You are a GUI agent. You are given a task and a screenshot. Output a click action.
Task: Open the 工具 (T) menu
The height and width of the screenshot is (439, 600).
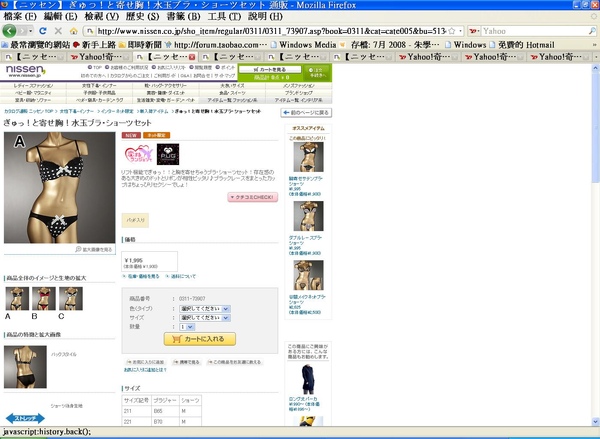(x=224, y=16)
